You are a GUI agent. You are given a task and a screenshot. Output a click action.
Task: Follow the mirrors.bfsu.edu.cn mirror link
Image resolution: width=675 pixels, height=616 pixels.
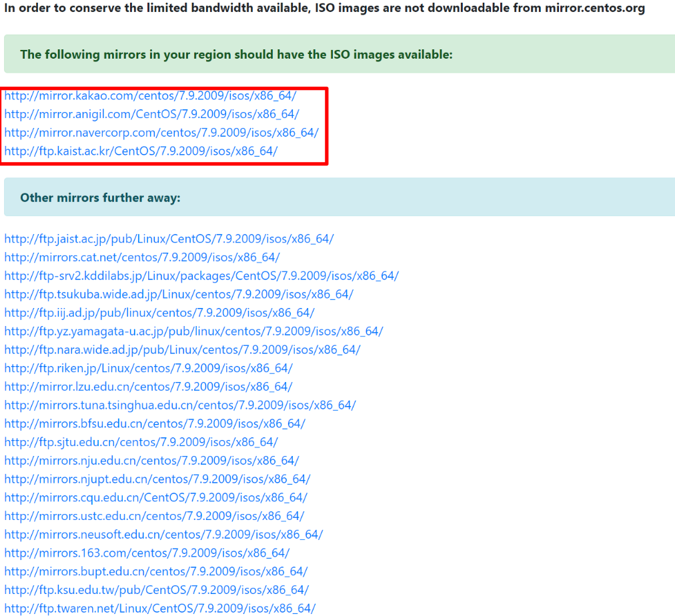(155, 424)
